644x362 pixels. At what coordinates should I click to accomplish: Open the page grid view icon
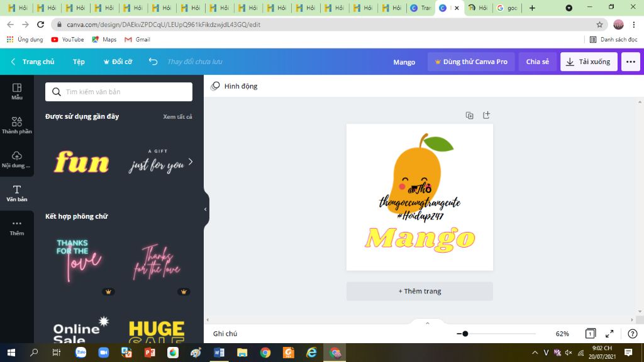tap(590, 334)
